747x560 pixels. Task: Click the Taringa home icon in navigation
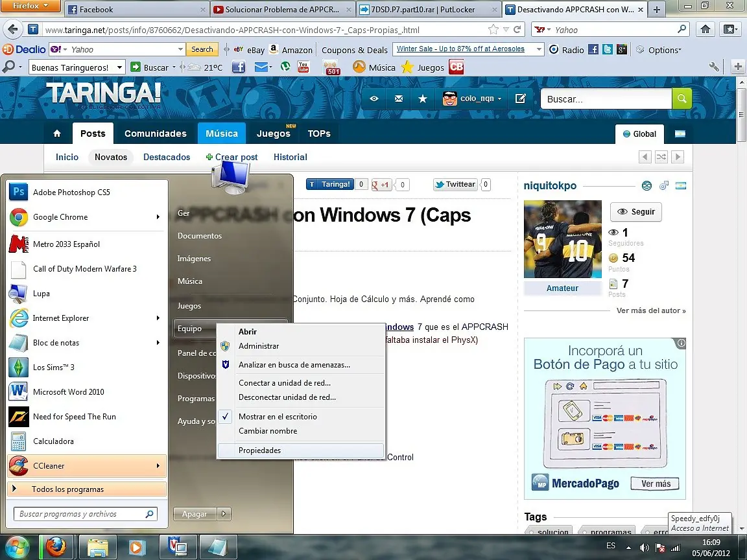pyautogui.click(x=57, y=134)
